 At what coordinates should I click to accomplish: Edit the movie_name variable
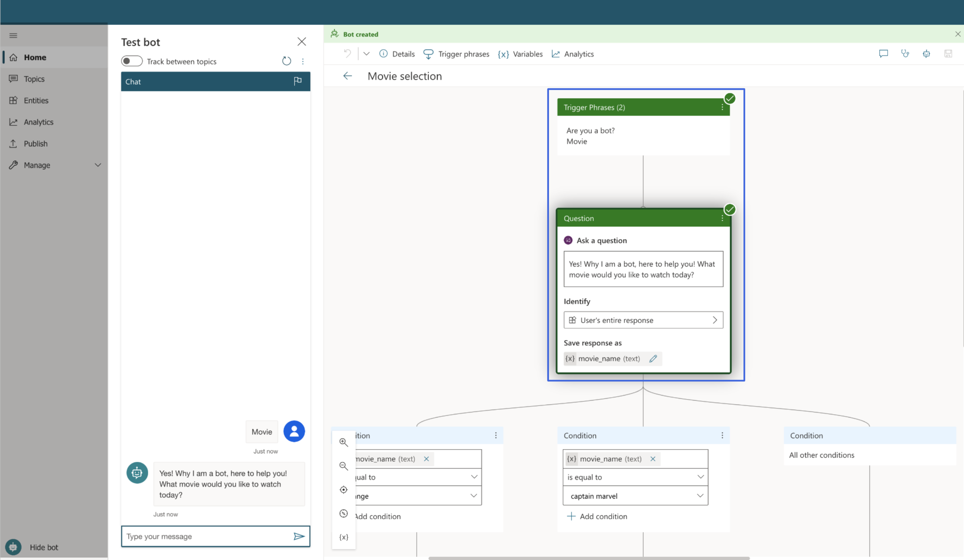[x=653, y=359]
